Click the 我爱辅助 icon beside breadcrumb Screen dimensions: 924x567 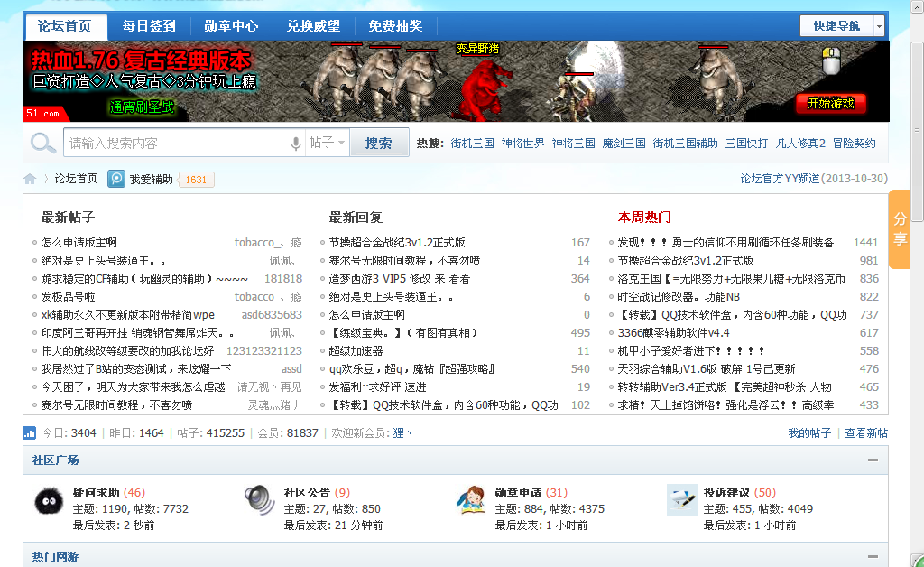coord(116,179)
